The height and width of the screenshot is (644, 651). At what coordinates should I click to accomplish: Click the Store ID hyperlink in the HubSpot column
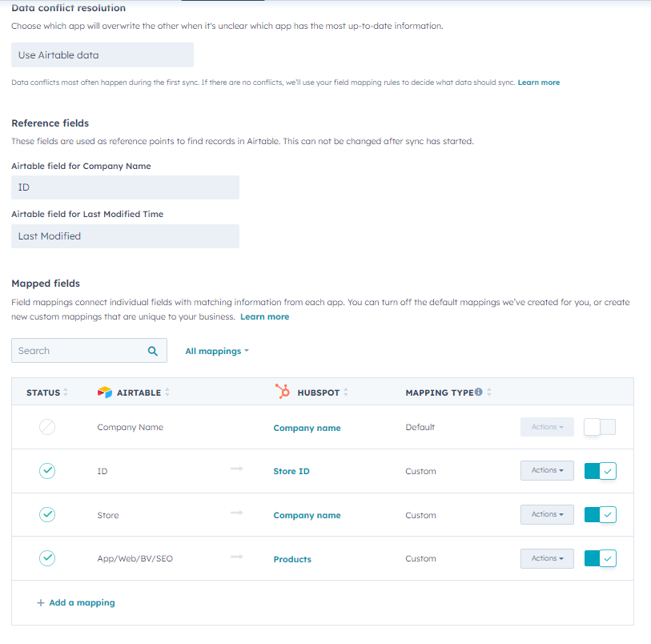point(291,471)
